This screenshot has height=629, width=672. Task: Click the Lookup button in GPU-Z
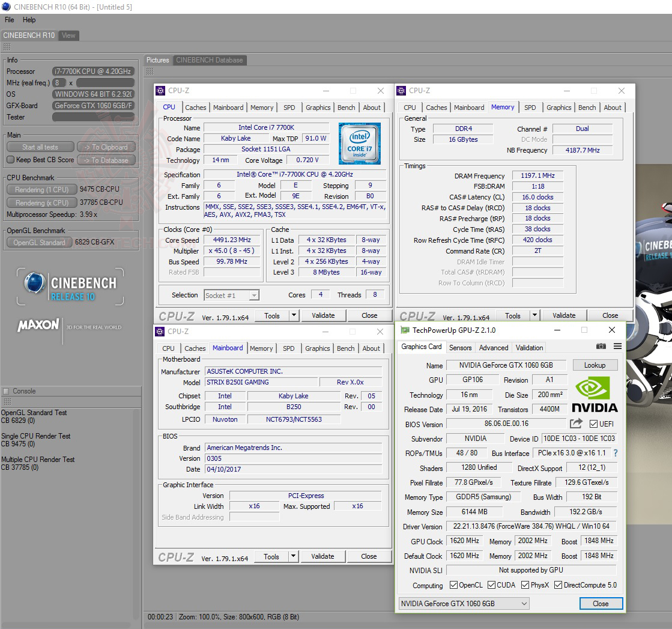(595, 365)
